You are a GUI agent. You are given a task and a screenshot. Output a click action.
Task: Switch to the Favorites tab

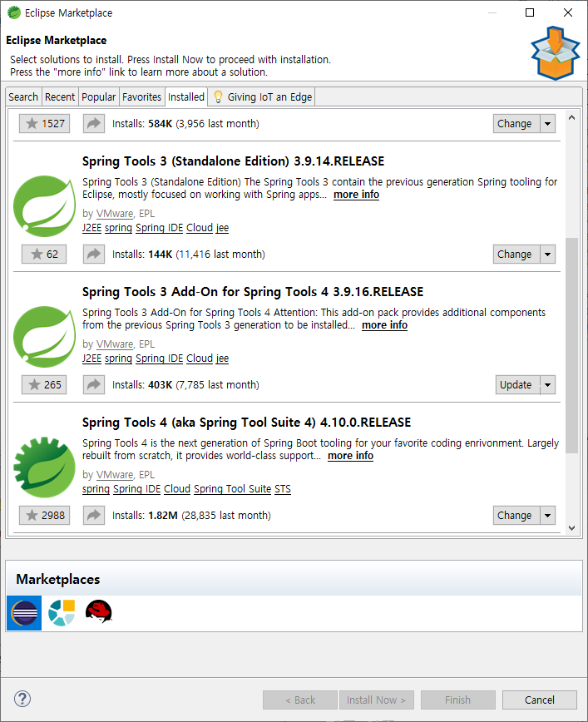(142, 96)
